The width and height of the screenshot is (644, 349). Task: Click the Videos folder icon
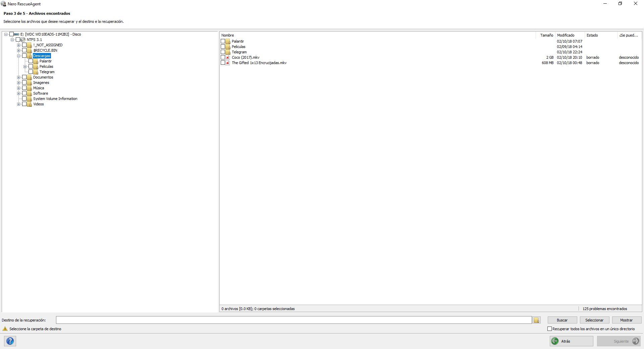click(30, 104)
